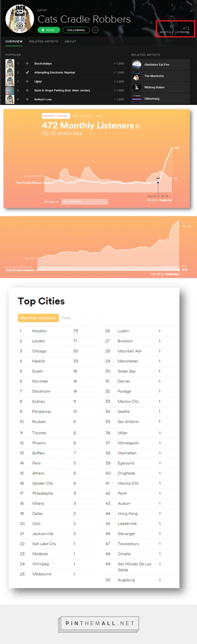Switch the chart to Fans tab
The height and width of the screenshot is (644, 197).
pos(98,116)
